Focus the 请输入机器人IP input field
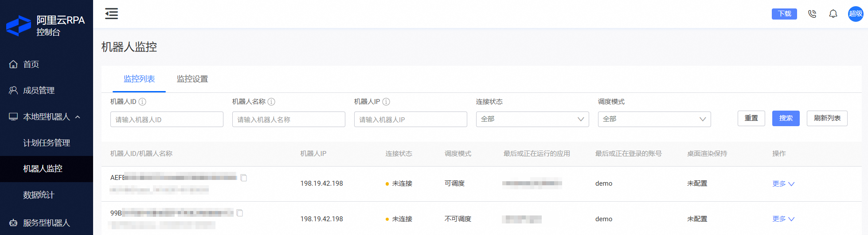The height and width of the screenshot is (235, 868). tap(411, 119)
